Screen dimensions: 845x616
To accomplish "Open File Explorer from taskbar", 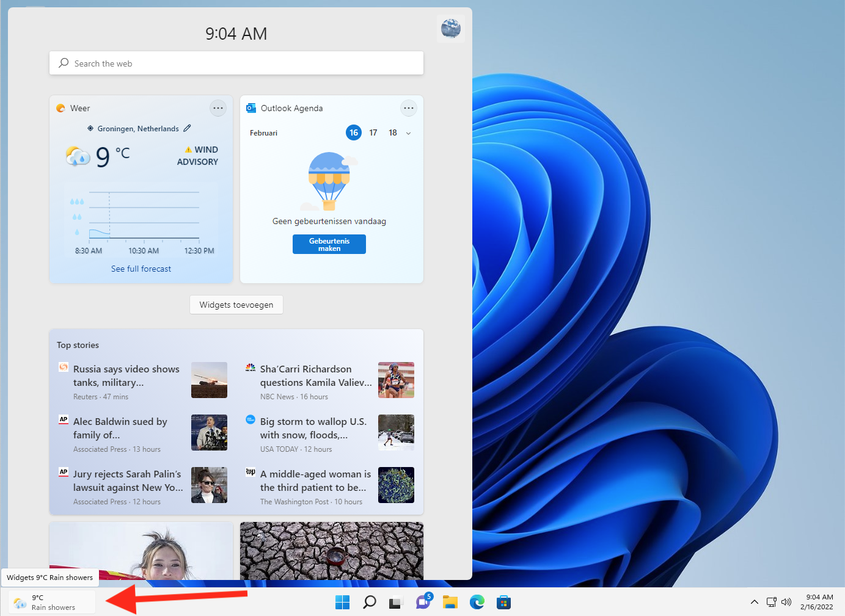I will pos(450,603).
